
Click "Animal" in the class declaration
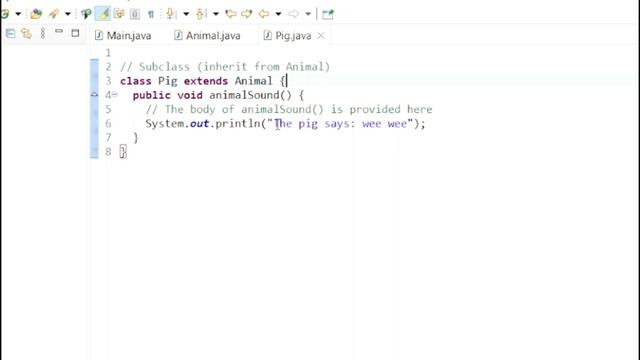pos(253,81)
